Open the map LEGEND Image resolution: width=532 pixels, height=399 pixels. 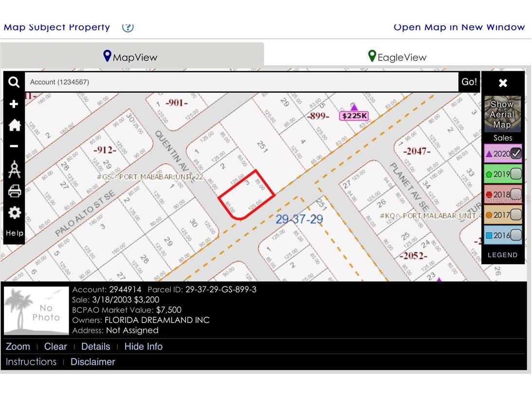pyautogui.click(x=502, y=254)
